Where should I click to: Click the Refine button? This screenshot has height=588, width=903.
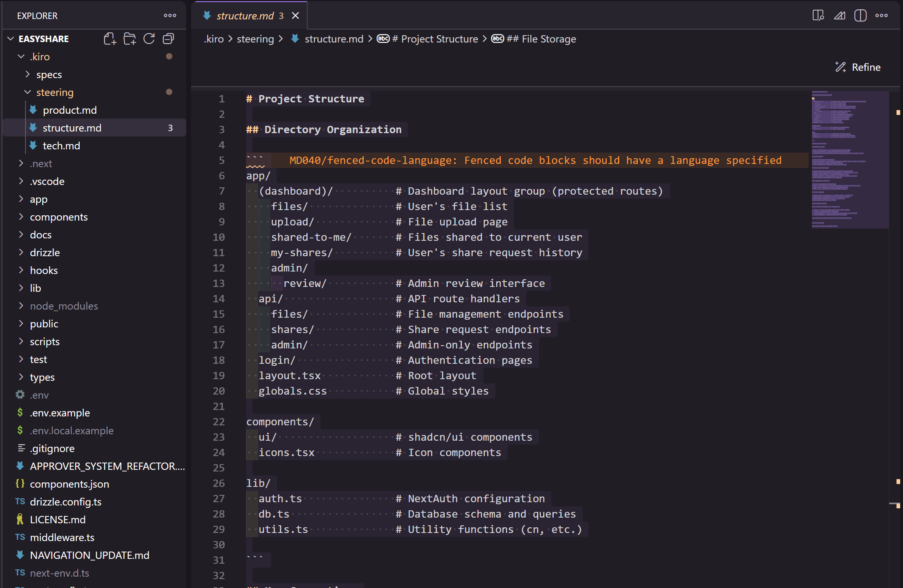(858, 67)
